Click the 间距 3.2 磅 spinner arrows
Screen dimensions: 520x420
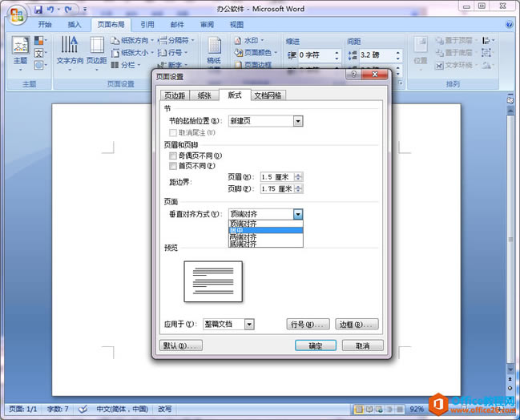[398, 55]
